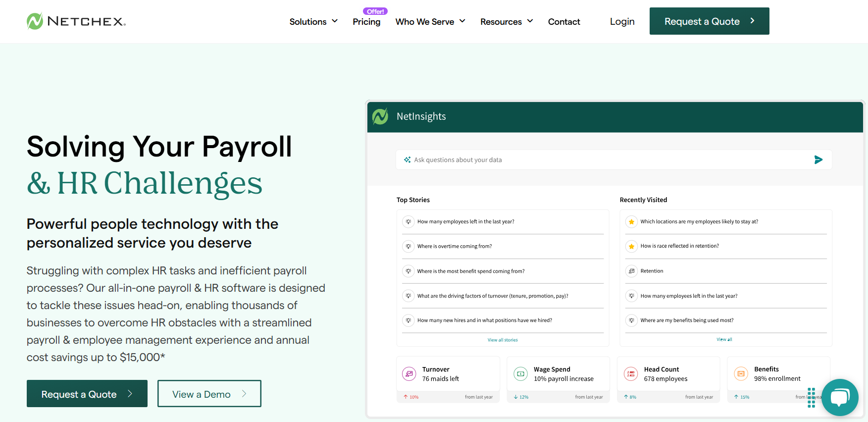The height and width of the screenshot is (422, 868).
Task: Click "View all" under Recently Visited
Action: point(724,339)
